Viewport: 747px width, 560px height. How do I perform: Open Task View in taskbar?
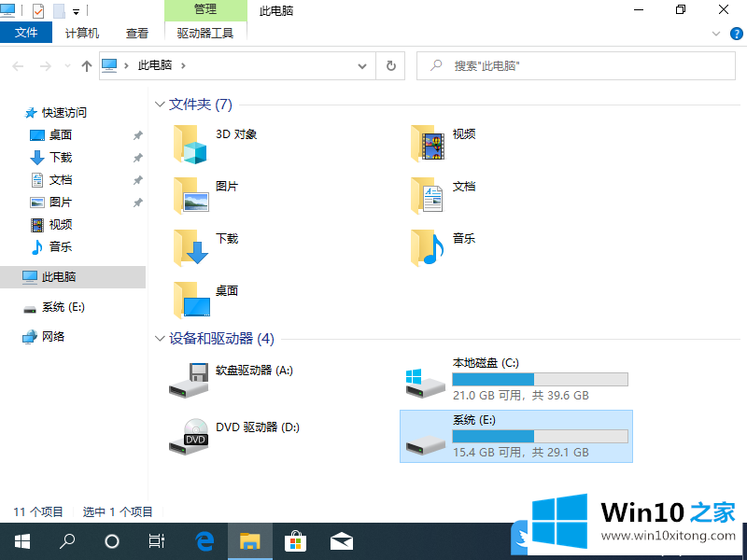[x=156, y=541]
